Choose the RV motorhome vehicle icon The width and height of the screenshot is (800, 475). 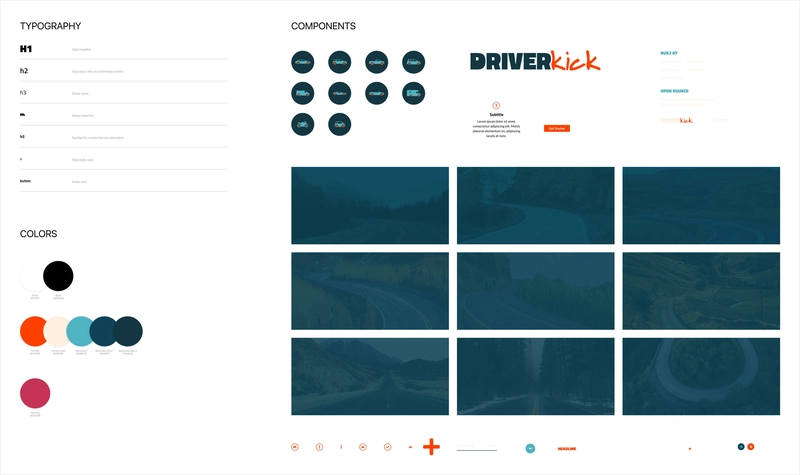tap(414, 93)
